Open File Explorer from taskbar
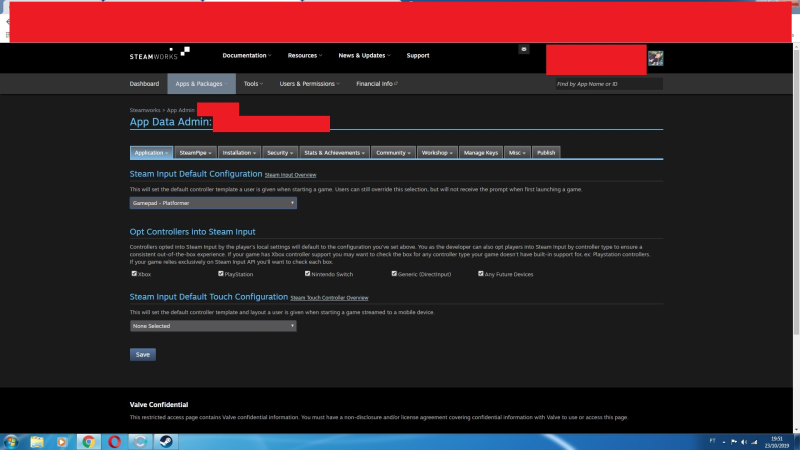Viewport: 800px width, 450px height. point(37,441)
